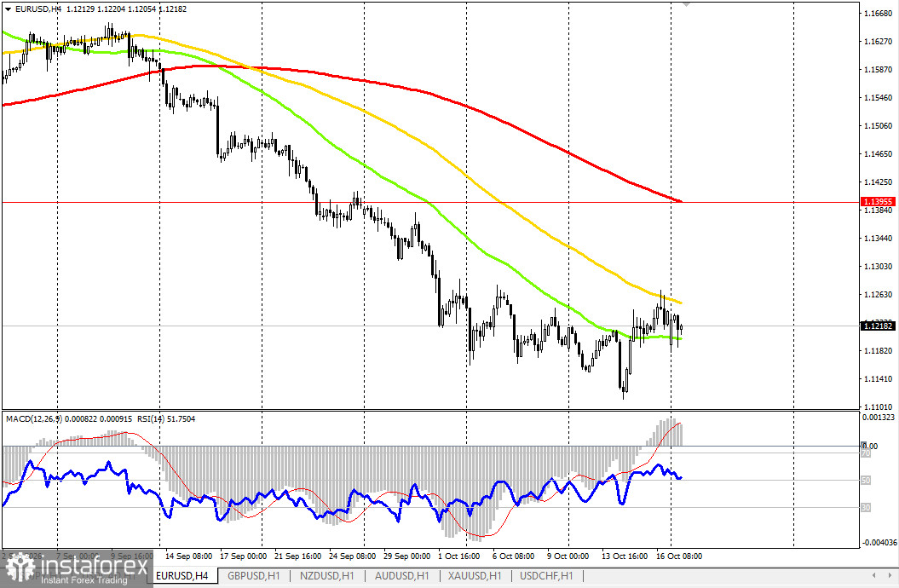The image size is (899, 588).
Task: Click the -0.004036 MACD scale value
Action: (x=879, y=542)
